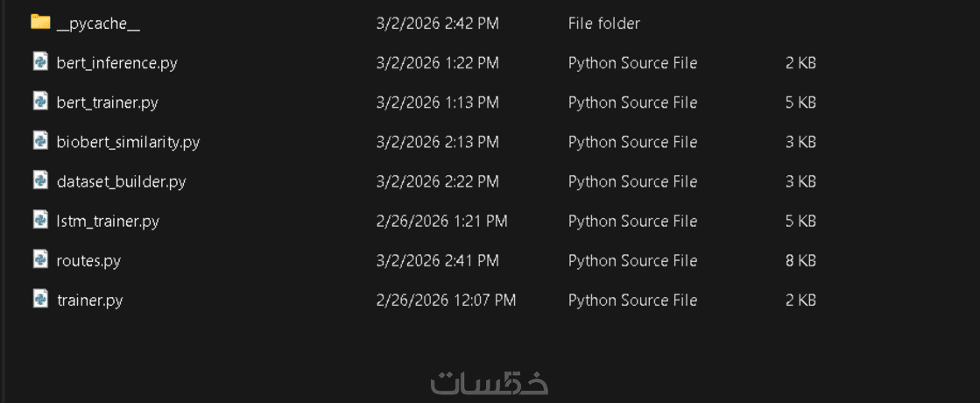The image size is (980, 403).
Task: Select the __pycache__ folder name
Action: pos(98,24)
